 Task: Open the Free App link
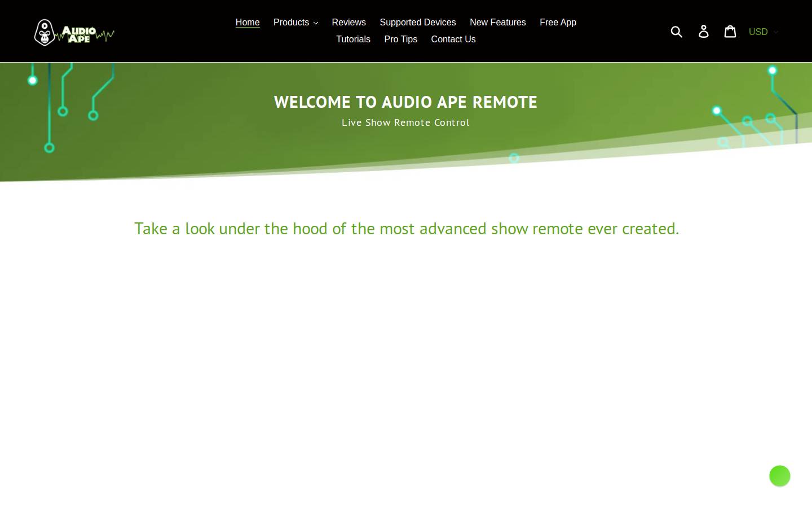pos(558,23)
